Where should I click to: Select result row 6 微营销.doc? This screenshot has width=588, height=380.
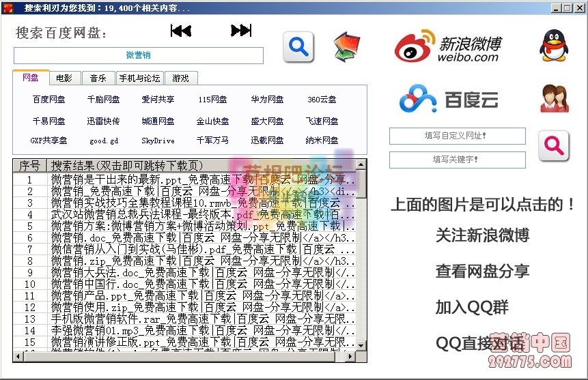point(184,237)
